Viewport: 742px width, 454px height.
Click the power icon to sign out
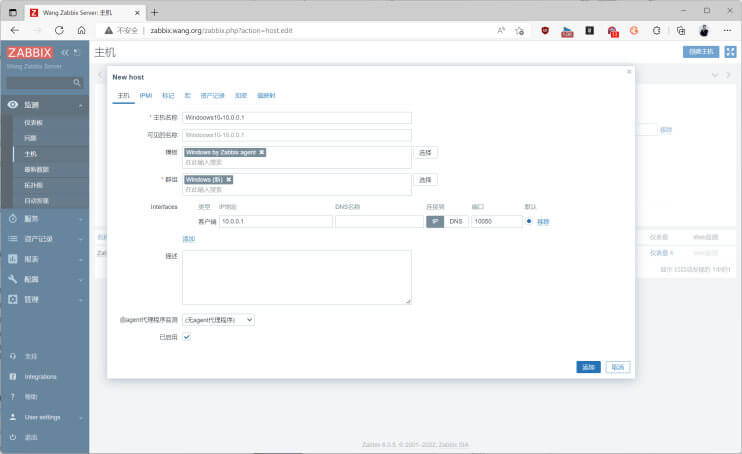tap(13, 437)
